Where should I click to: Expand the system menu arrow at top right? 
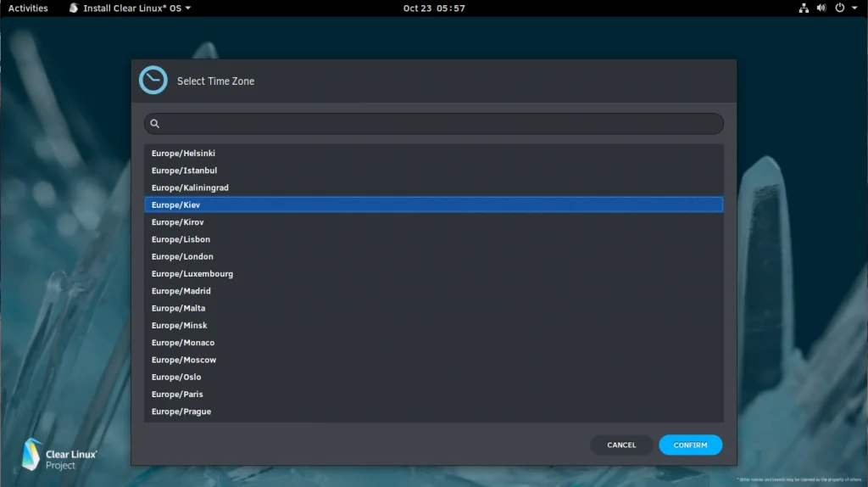click(854, 8)
